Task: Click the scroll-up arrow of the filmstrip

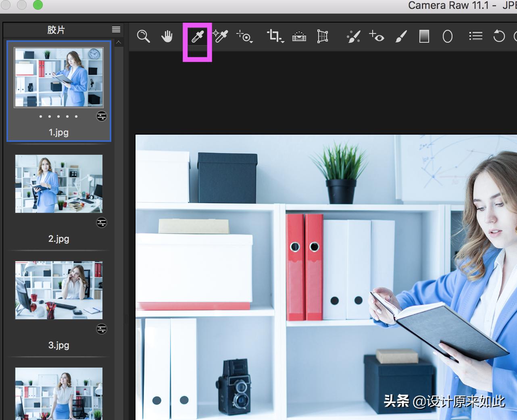Action: (x=119, y=42)
